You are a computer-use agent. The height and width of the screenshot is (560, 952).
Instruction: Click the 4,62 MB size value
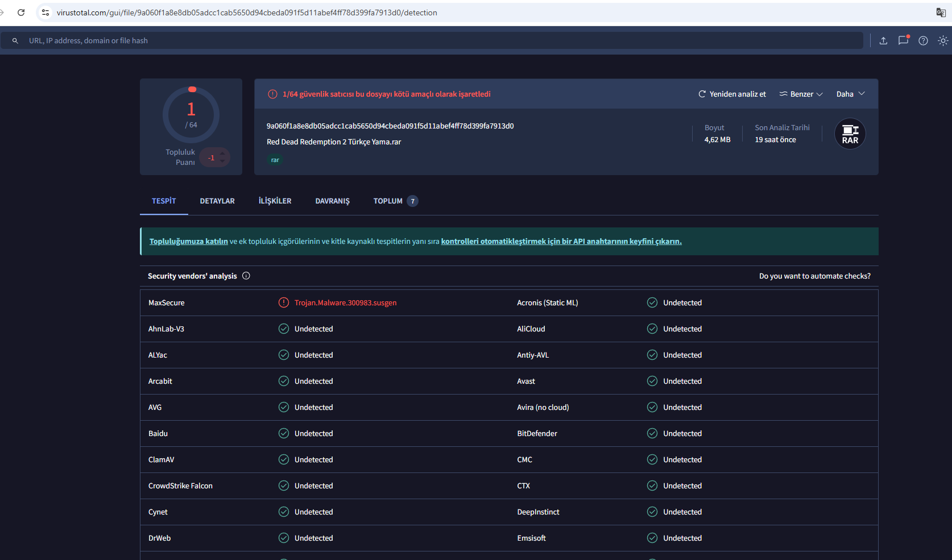tap(718, 139)
